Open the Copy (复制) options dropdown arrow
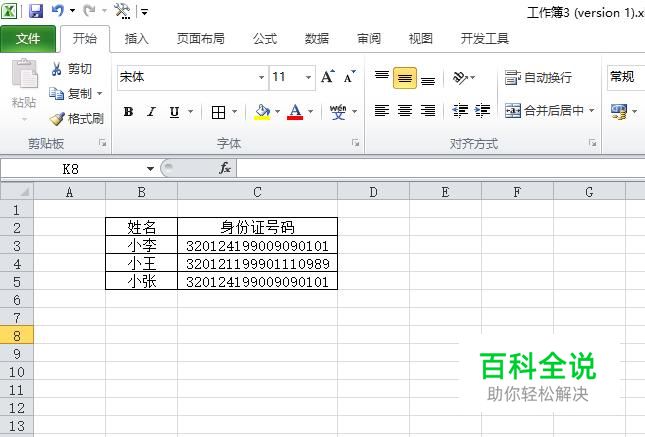 click(100, 94)
